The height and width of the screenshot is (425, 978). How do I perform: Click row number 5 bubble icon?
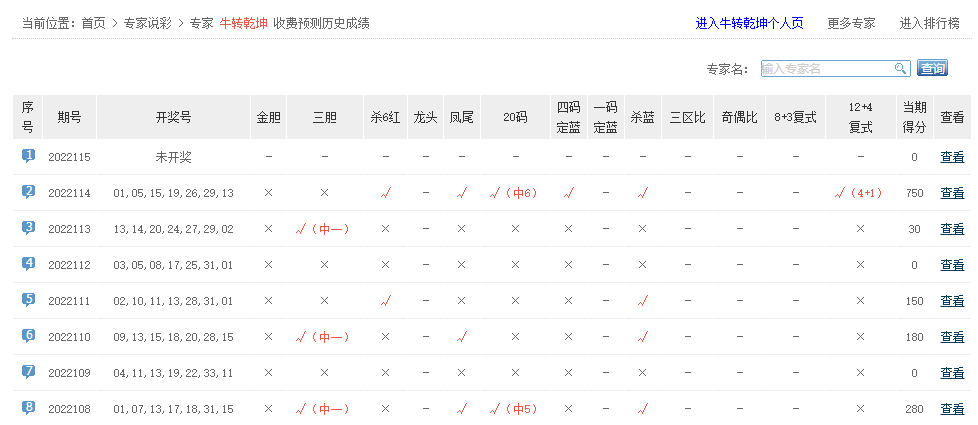(x=28, y=300)
